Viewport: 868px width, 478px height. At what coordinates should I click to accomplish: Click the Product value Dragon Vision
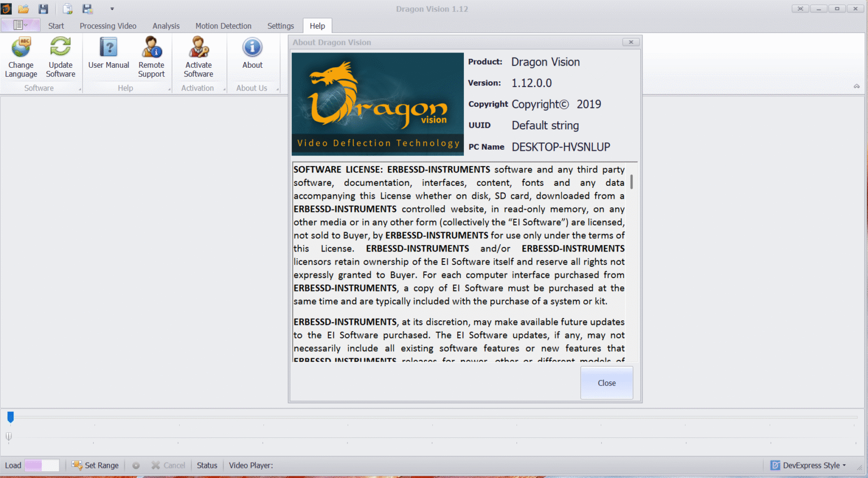(545, 62)
